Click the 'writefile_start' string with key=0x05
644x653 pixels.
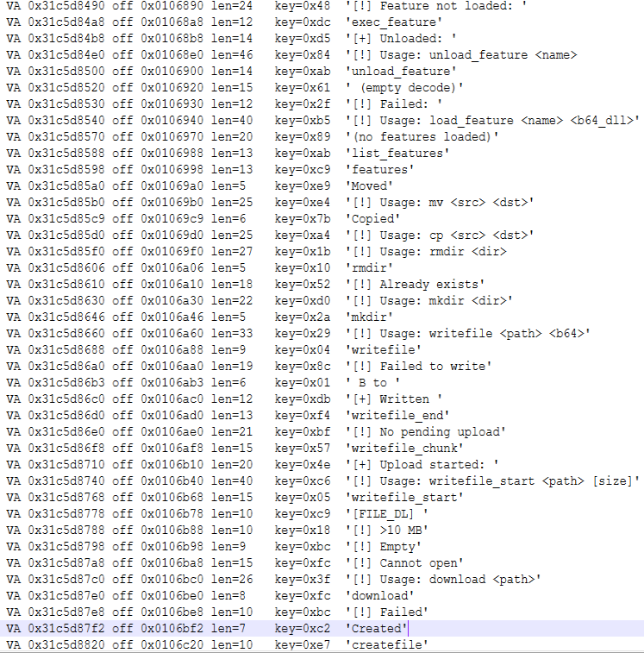pos(404,497)
